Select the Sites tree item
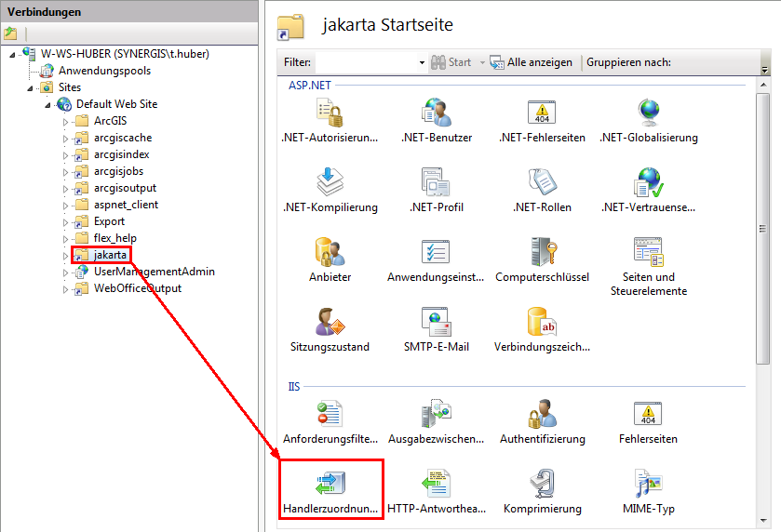781x532 pixels. (69, 87)
